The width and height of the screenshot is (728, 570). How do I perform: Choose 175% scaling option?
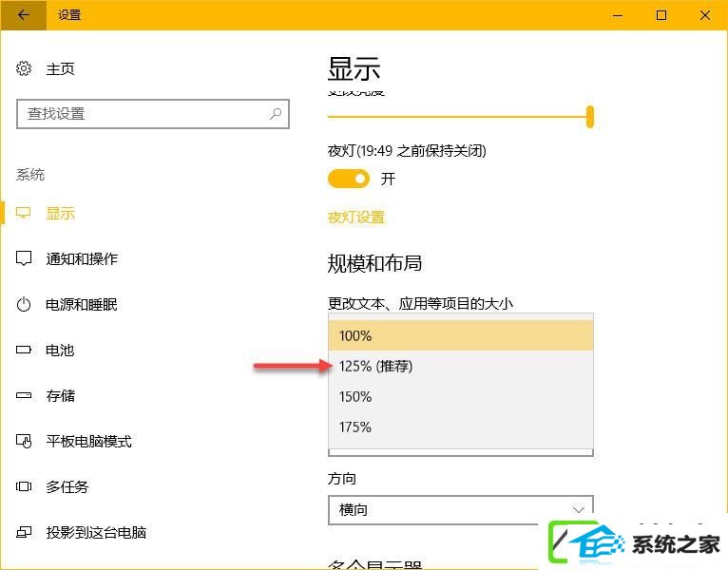(x=461, y=427)
